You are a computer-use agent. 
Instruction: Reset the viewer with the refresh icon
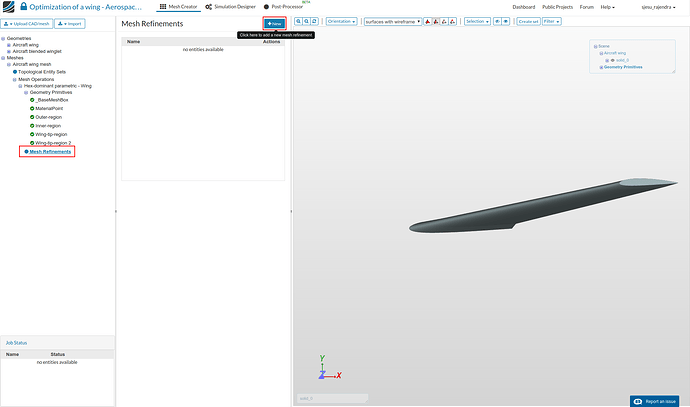[x=314, y=21]
